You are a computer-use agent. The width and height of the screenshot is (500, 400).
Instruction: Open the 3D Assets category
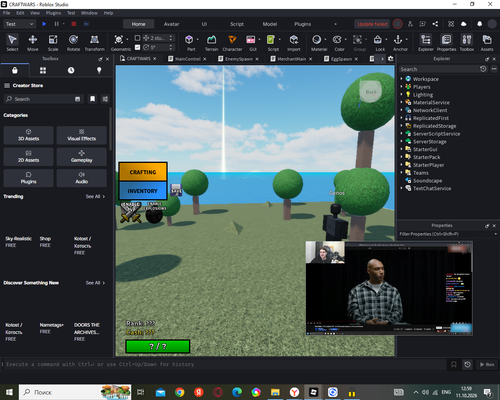tap(28, 135)
